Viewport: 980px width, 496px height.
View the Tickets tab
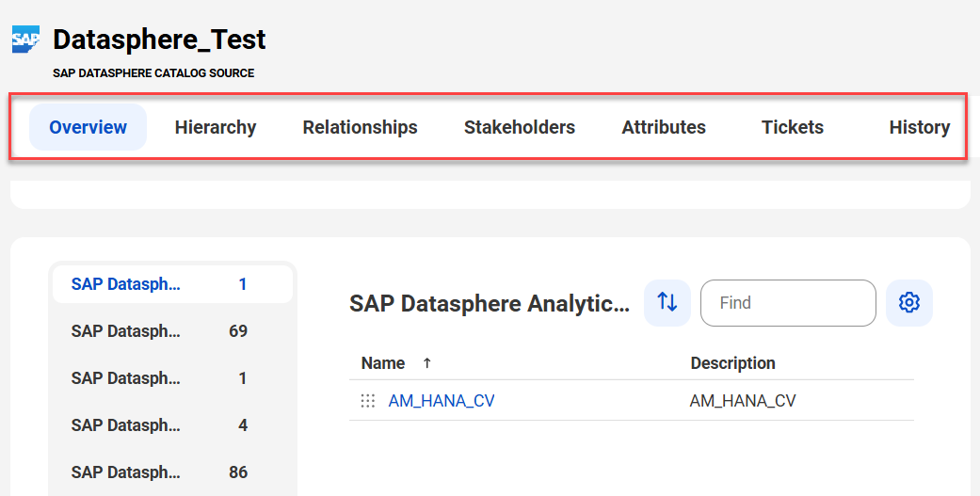click(x=793, y=127)
